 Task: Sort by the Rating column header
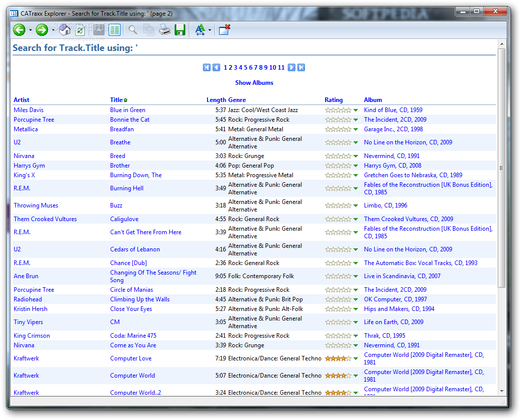[x=334, y=99]
